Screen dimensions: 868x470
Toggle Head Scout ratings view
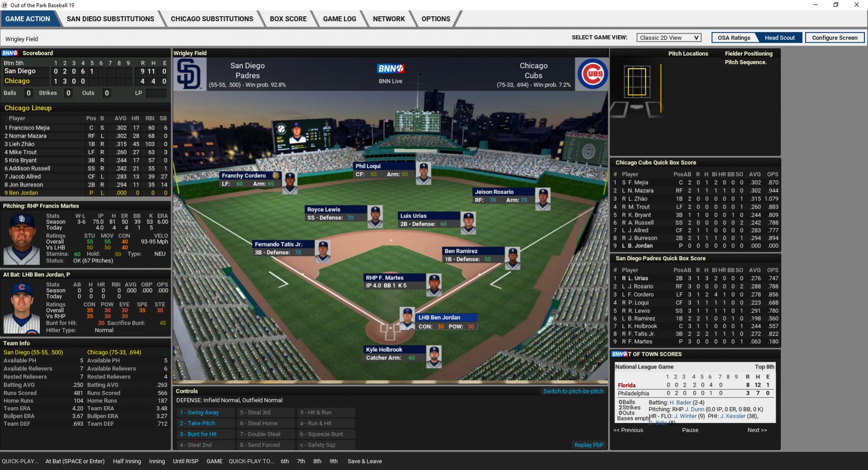coord(779,38)
